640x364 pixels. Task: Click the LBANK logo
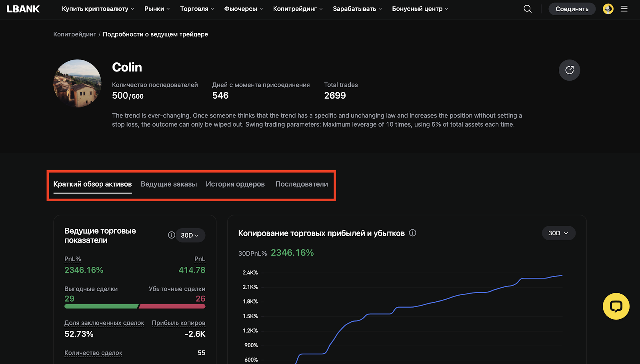click(x=23, y=9)
